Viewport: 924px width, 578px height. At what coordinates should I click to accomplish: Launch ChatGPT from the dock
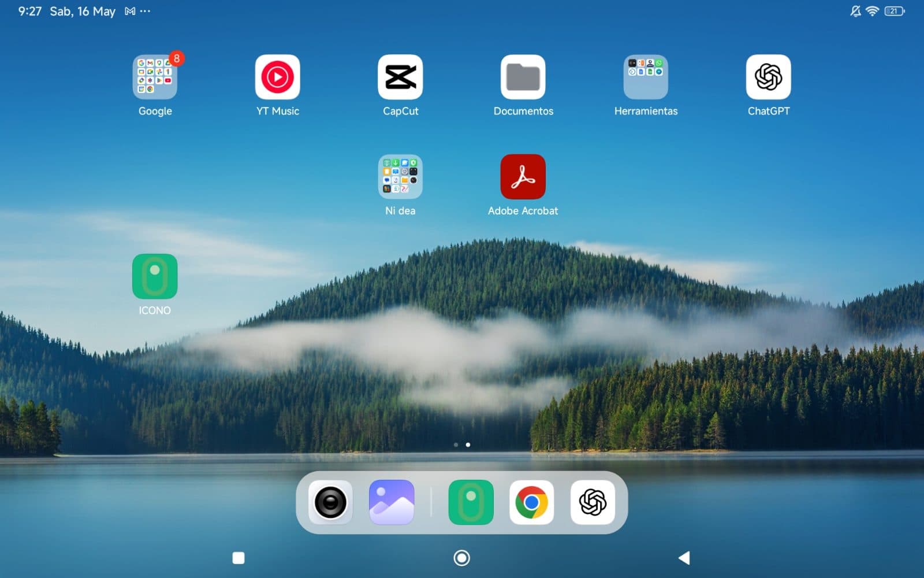593,502
